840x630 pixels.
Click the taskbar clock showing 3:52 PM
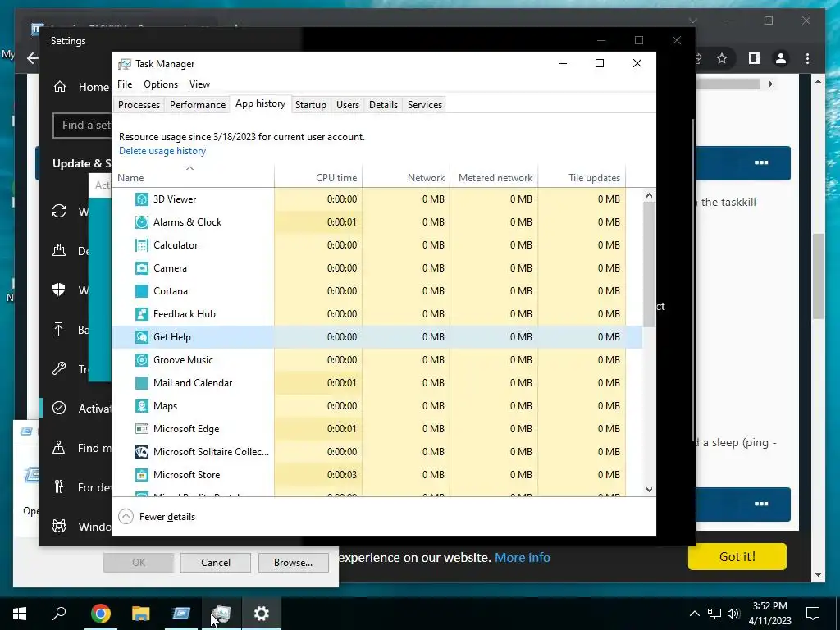click(x=769, y=614)
